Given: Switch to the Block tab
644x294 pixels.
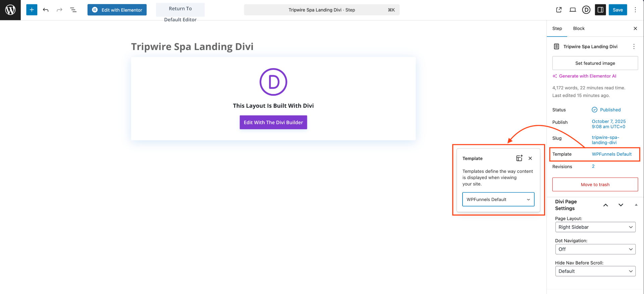Looking at the screenshot, I should point(579,29).
